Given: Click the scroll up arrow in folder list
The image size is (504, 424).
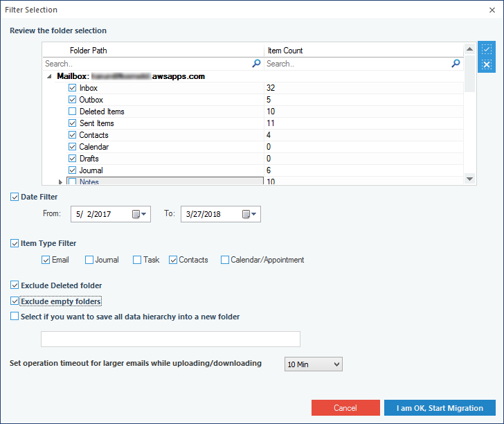Looking at the screenshot, I should 469,49.
